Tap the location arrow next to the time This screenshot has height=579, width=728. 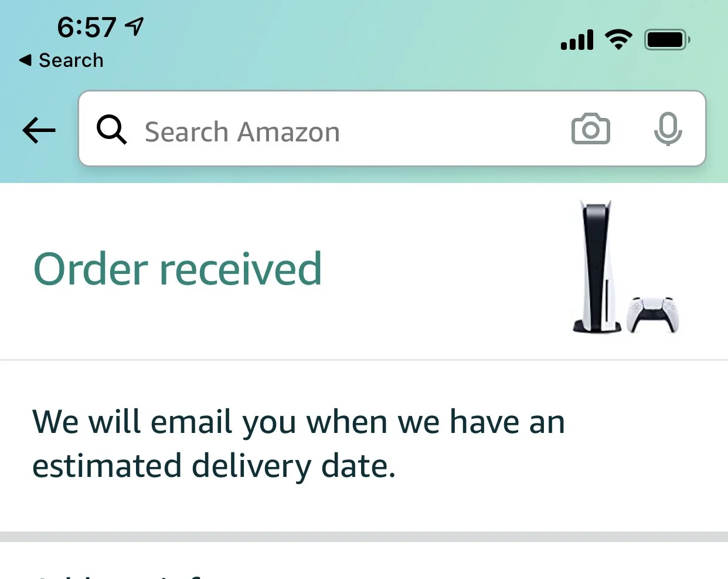point(134,26)
